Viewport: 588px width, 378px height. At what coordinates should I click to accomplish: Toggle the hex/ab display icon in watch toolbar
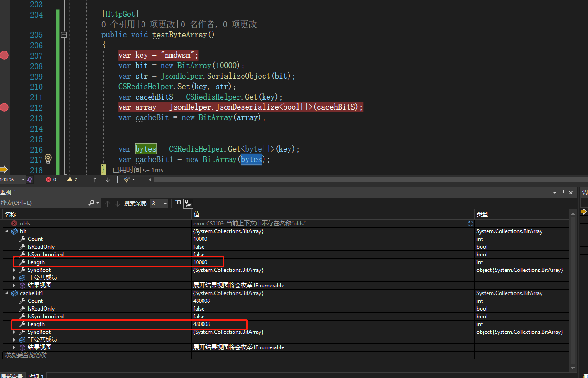(188, 204)
